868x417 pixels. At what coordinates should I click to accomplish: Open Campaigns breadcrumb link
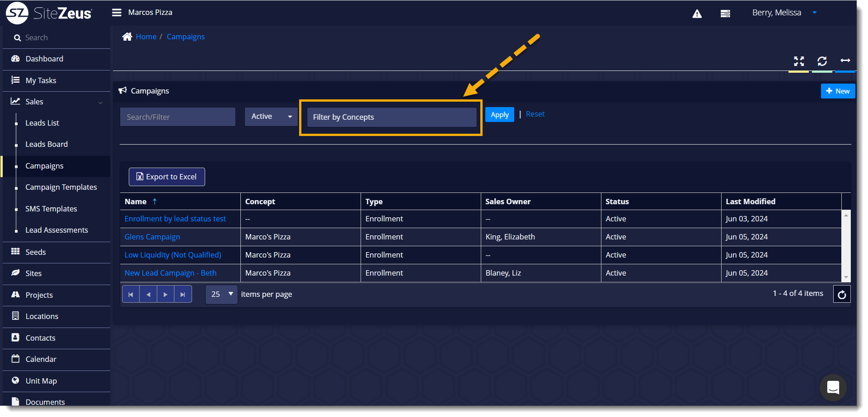(x=186, y=37)
